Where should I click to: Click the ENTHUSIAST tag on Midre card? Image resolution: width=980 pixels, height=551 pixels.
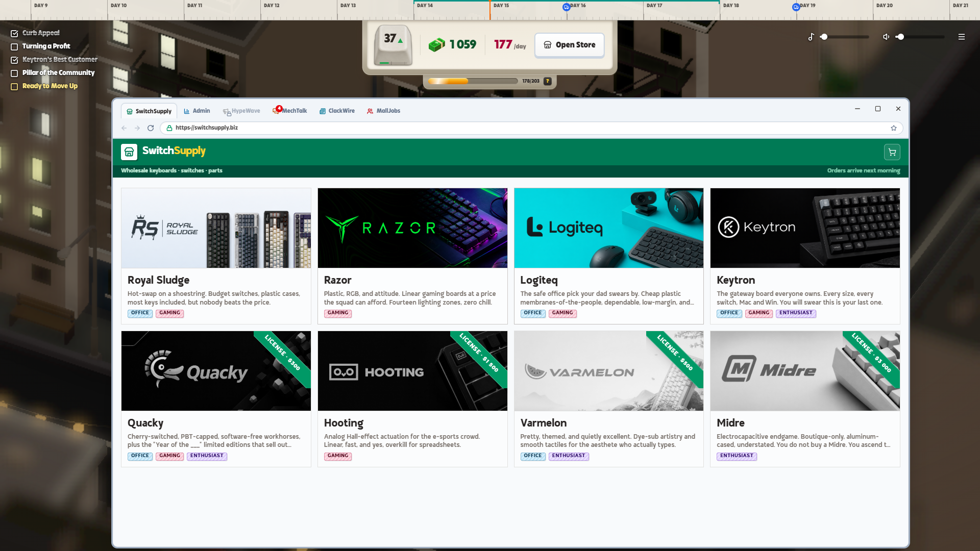[x=737, y=456]
